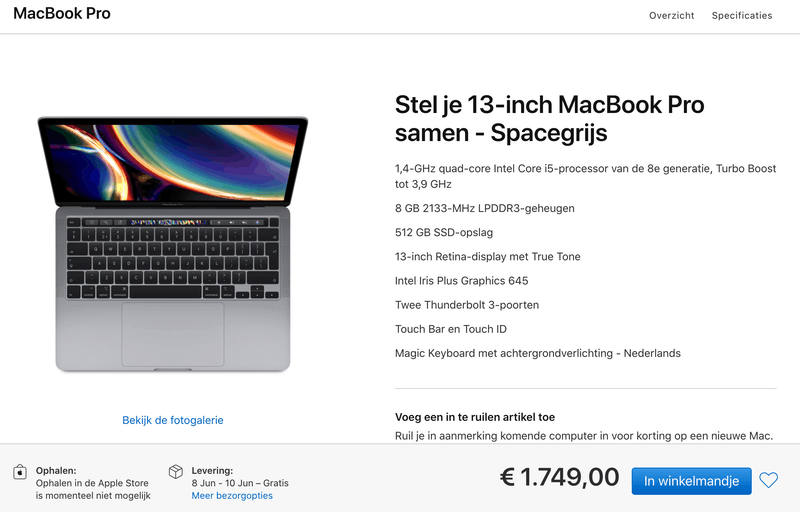Save to favorites with the heart icon
The image size is (800, 512).
(x=768, y=480)
